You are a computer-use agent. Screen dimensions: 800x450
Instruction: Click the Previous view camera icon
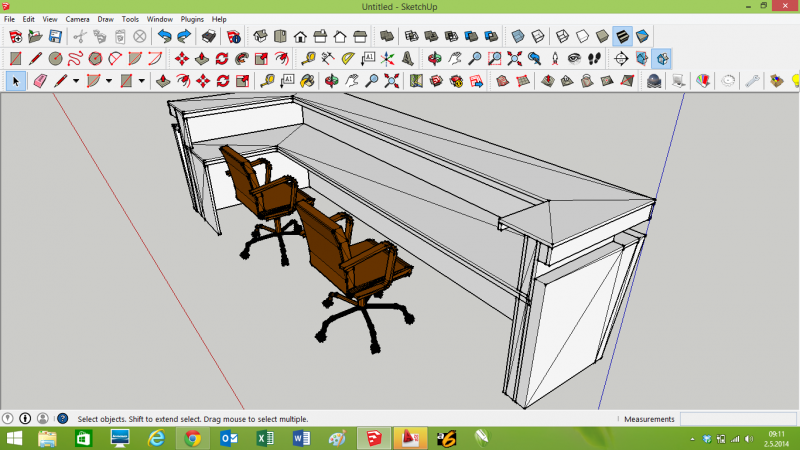pyautogui.click(x=534, y=59)
